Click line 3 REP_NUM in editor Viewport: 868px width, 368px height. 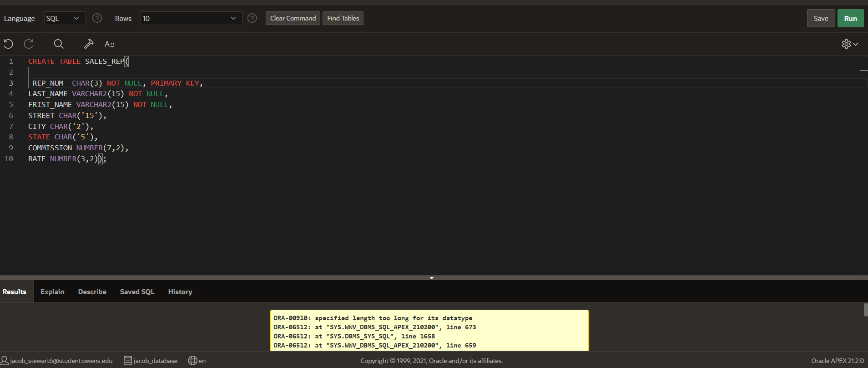(48, 83)
